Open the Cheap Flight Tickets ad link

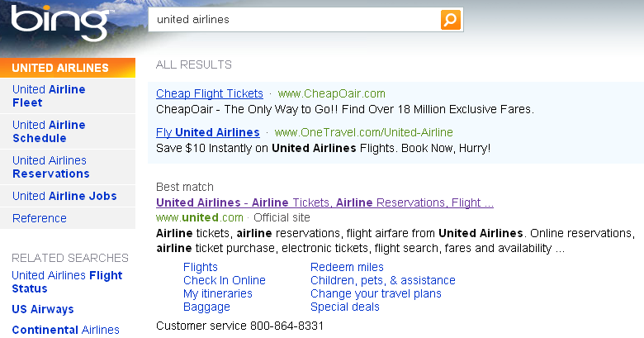click(210, 93)
